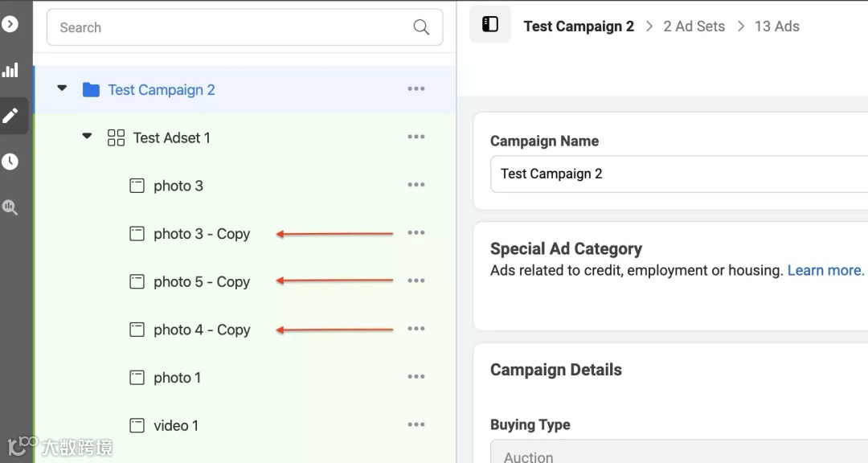Click the Learn more link

tap(825, 271)
